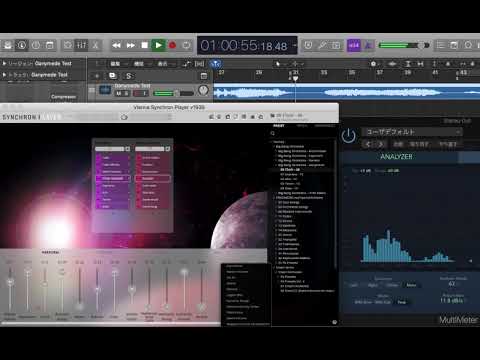
Task: Open the Loop Browser icon
Action: click(x=468, y=45)
